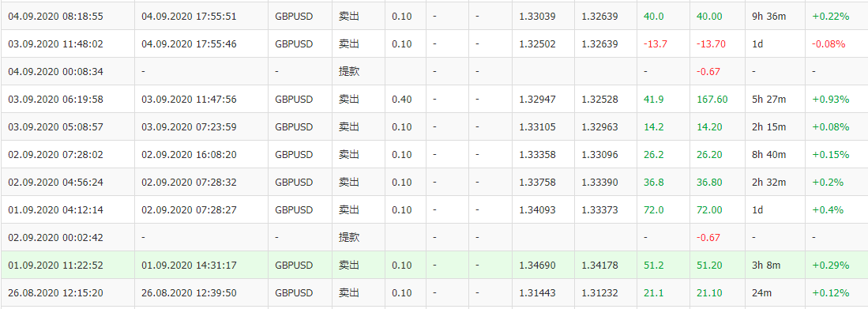Click the +0.93% gain percentage

point(830,99)
